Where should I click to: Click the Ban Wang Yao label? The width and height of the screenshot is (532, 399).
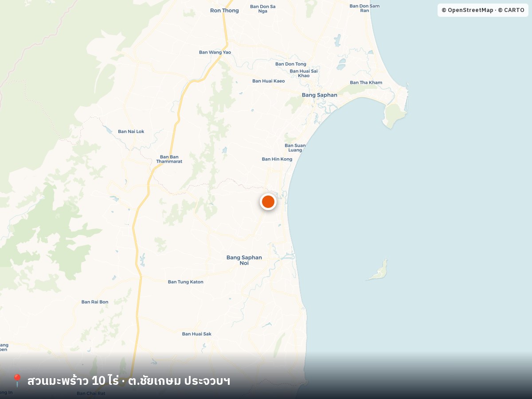215,52
